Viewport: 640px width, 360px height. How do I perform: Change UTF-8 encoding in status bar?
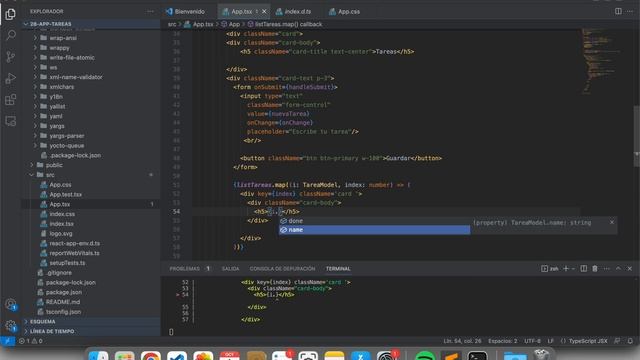532,341
